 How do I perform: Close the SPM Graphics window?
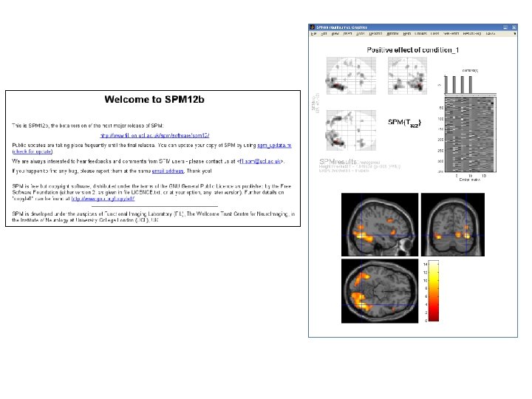click(x=514, y=27)
